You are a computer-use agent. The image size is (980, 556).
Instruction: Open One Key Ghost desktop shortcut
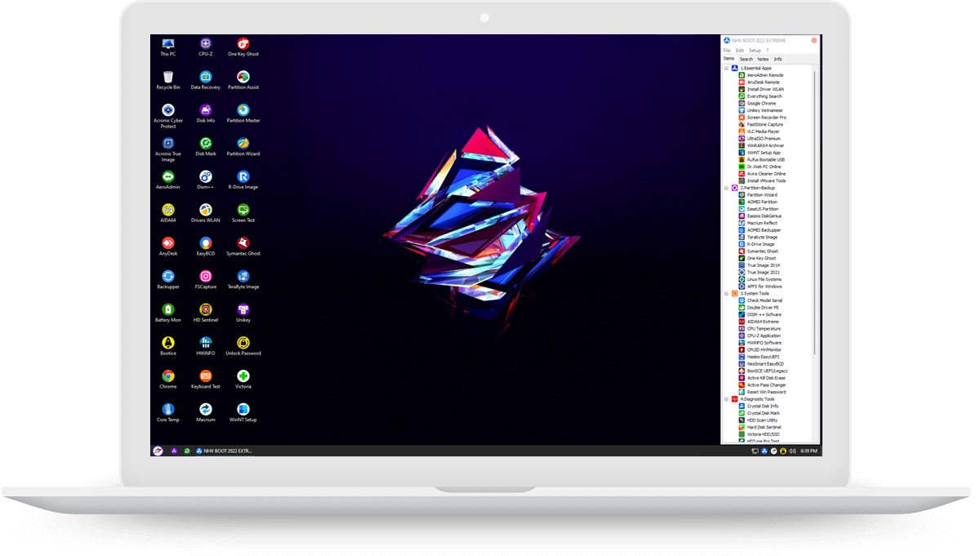(243, 46)
